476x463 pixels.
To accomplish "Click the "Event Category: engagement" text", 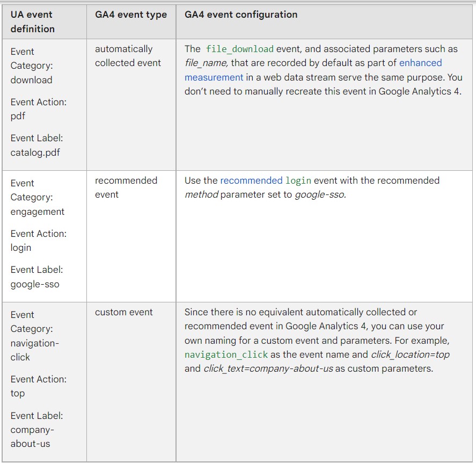I will click(x=38, y=197).
